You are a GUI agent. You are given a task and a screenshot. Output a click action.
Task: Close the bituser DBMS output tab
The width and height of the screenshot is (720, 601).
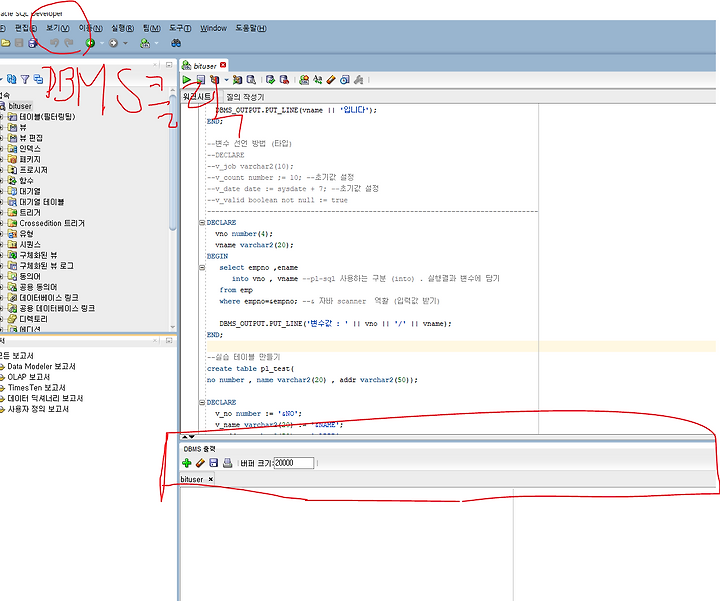[x=210, y=479]
